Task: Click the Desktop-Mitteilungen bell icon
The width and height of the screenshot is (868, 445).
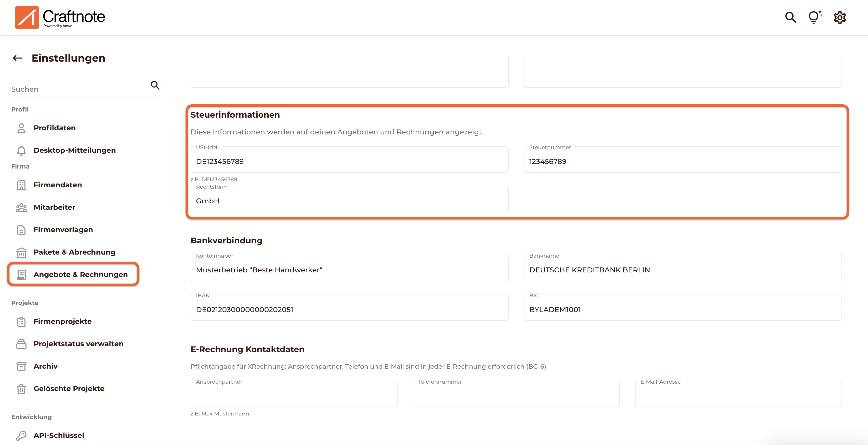Action: (x=21, y=150)
